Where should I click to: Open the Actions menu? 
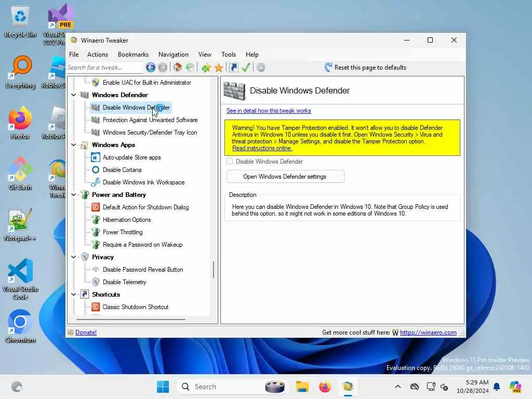(97, 54)
